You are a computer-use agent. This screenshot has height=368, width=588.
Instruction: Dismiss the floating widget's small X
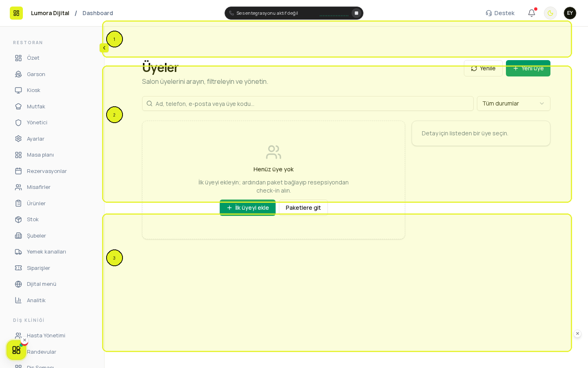[24, 340]
